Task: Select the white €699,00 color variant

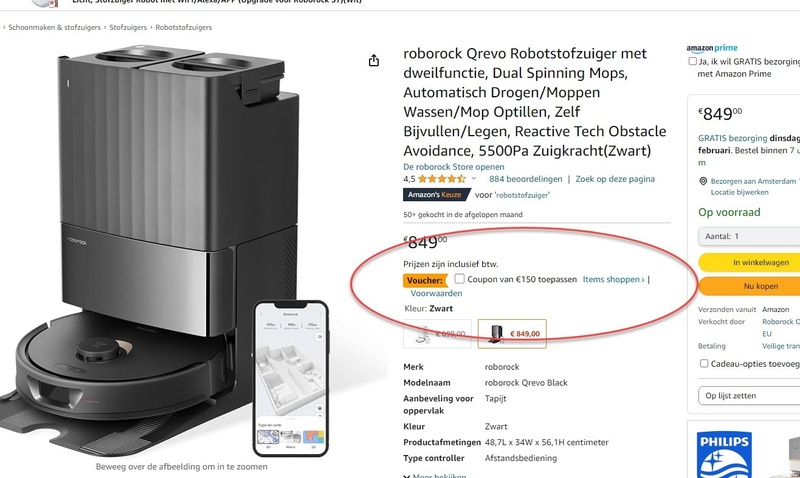Action: [437, 334]
